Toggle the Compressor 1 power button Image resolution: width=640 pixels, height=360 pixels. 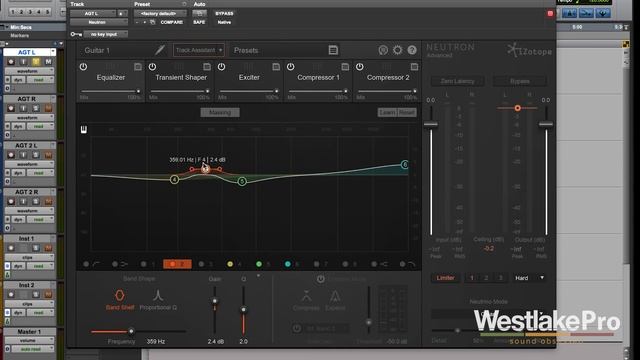[x=290, y=67]
